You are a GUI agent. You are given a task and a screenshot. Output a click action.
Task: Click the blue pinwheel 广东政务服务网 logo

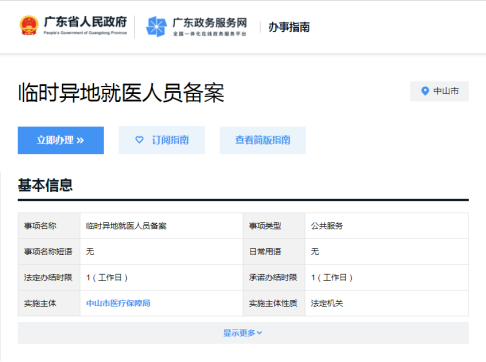156,26
